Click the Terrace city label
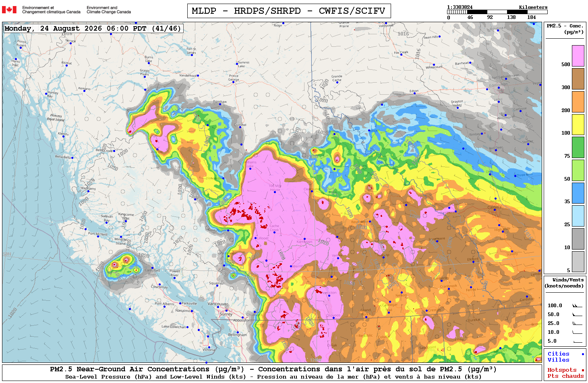Viewport: 588px width, 383px height. [x=70, y=41]
